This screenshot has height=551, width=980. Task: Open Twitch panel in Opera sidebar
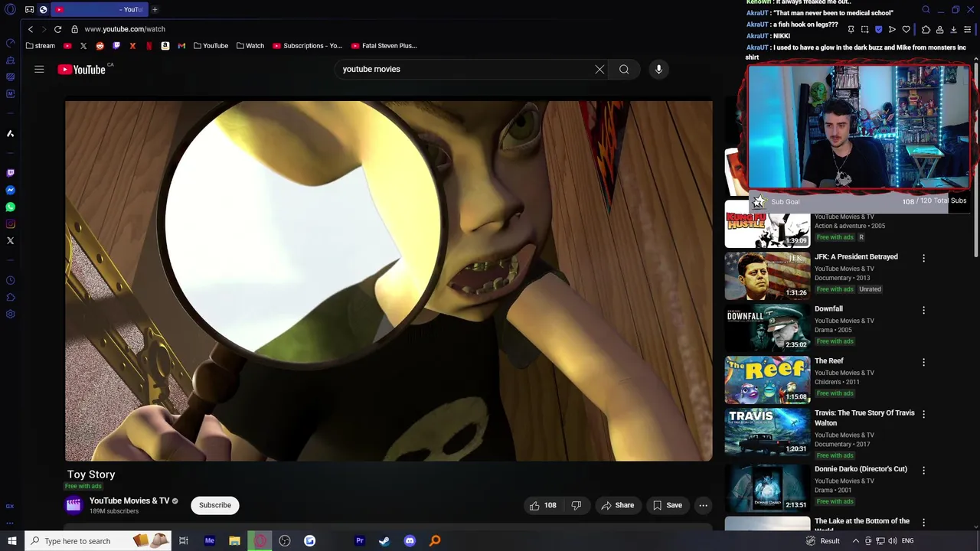point(10,174)
